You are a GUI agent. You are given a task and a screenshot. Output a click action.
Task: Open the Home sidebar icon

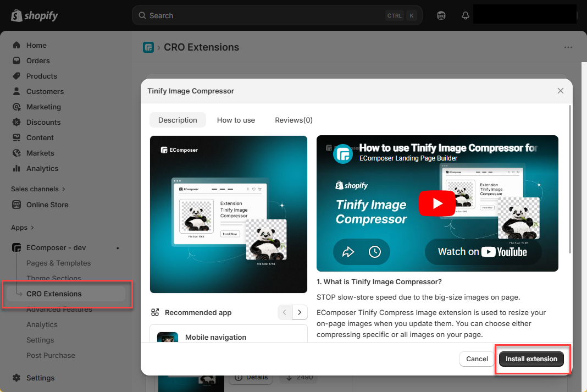16,45
